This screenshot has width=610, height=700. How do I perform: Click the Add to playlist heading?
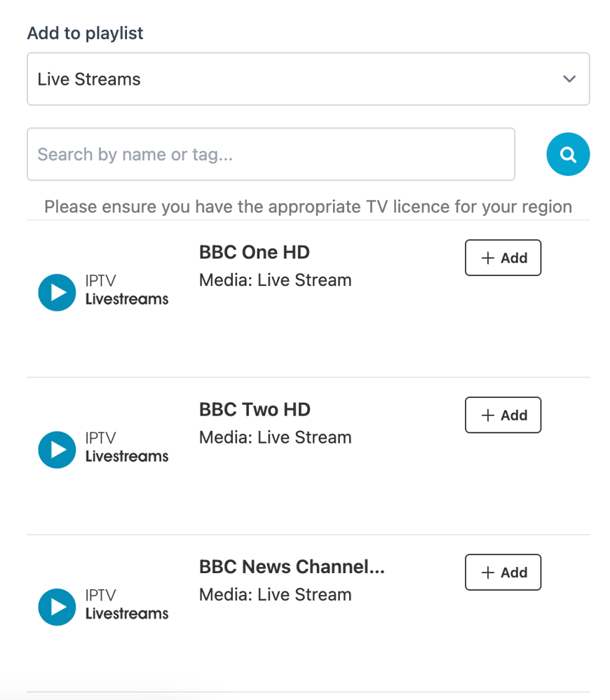click(x=84, y=33)
